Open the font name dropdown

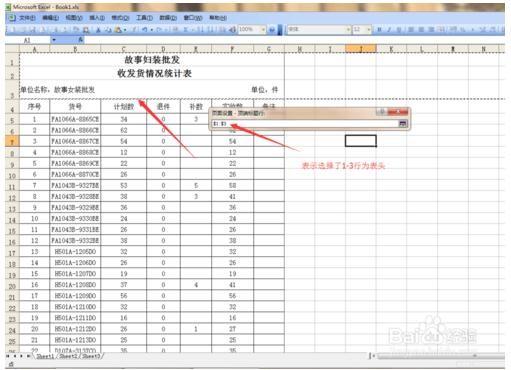pyautogui.click(x=349, y=30)
